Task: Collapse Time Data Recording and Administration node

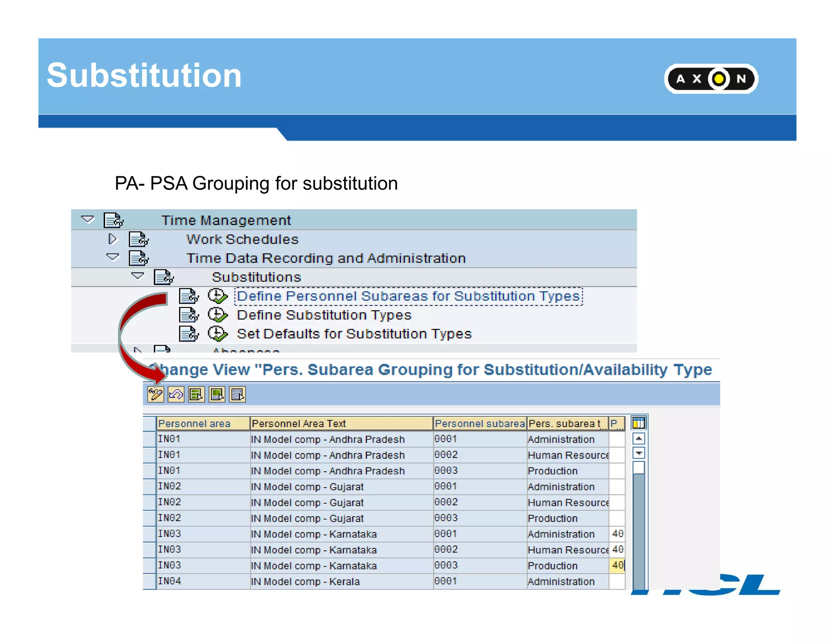Action: coord(112,257)
